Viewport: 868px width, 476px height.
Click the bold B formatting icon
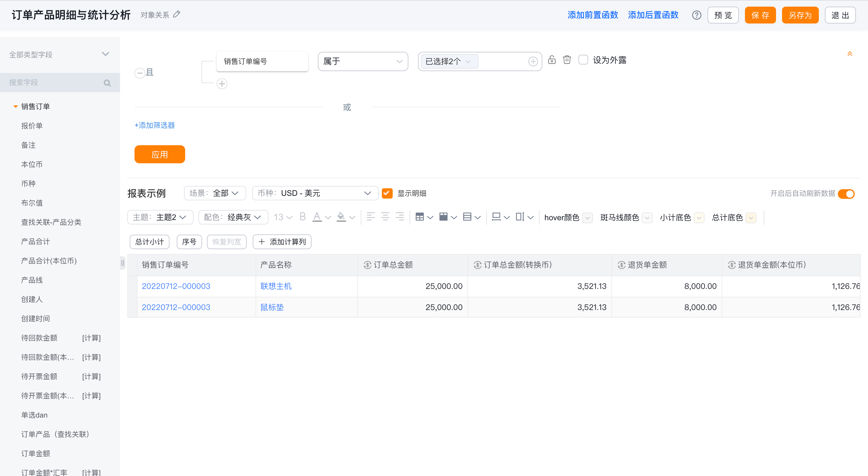click(x=303, y=217)
